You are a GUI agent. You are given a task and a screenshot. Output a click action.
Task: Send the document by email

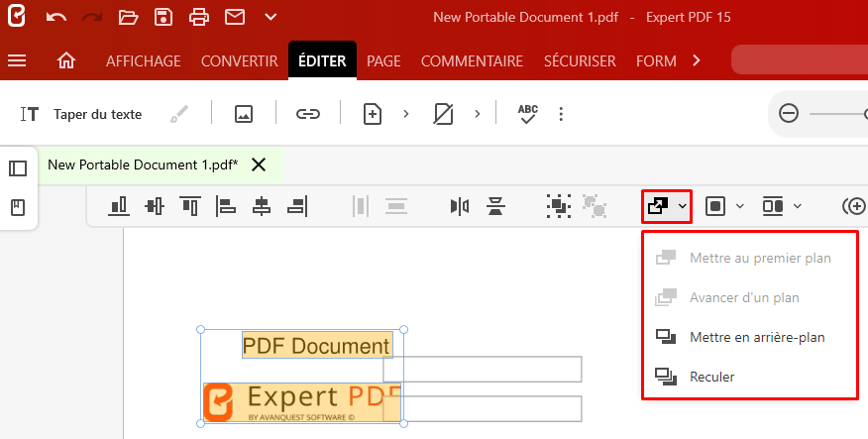235,17
